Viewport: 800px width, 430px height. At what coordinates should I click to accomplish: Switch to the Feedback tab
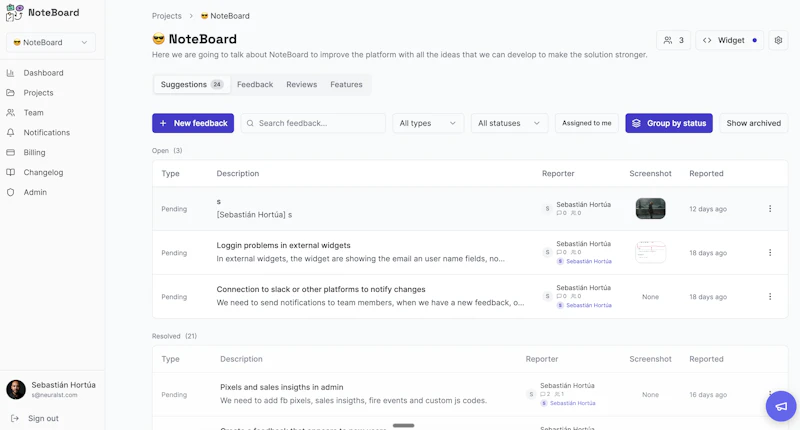coord(255,84)
